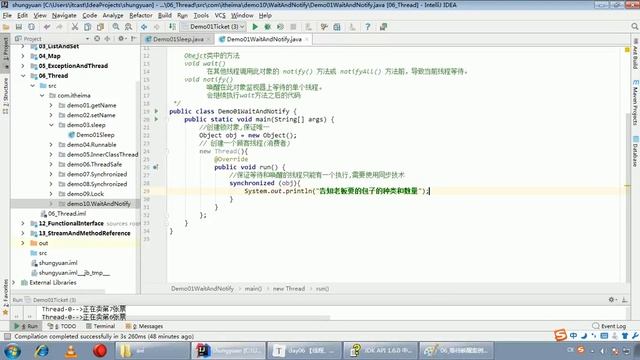
Task: Click the Search Everywhere magnifier icon
Action: click(635, 27)
